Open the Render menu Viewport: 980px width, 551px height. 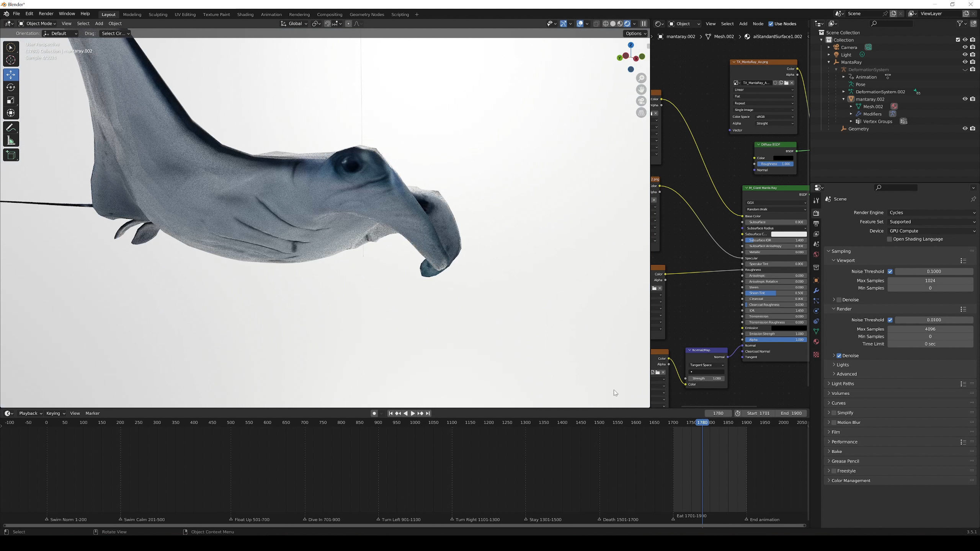tap(46, 14)
